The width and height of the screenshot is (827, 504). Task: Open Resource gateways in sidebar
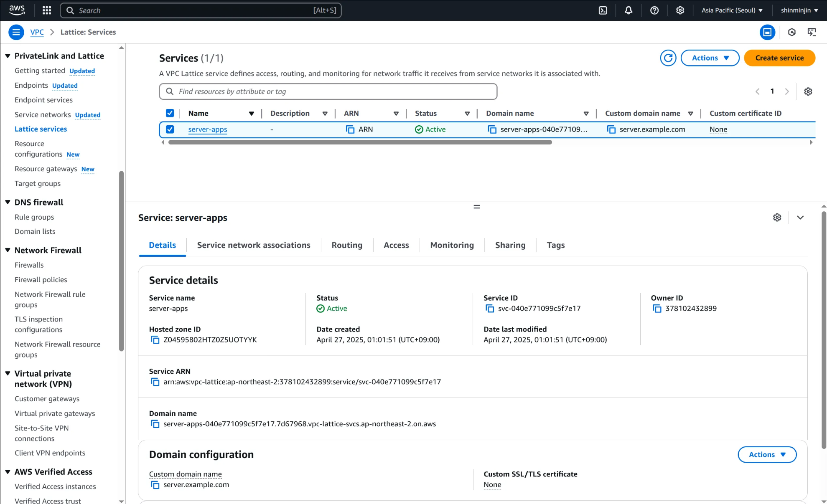pos(46,169)
